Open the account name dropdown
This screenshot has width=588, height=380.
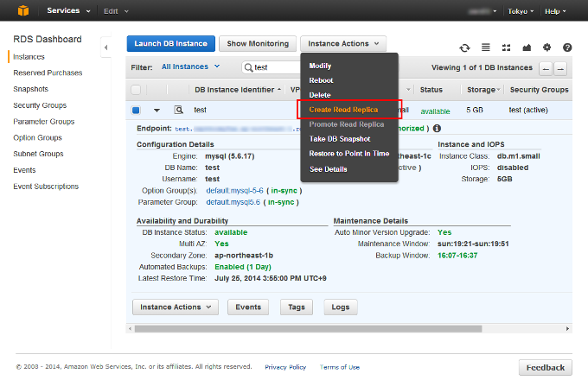tap(483, 11)
